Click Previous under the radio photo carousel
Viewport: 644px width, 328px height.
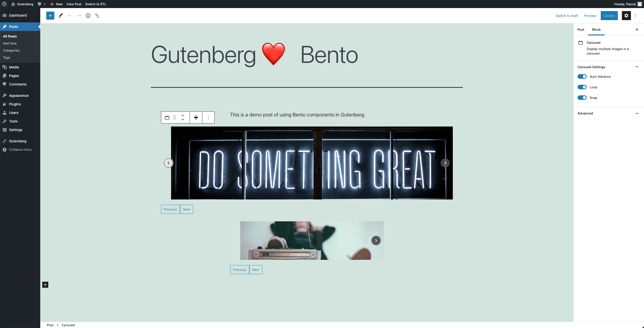click(x=240, y=270)
